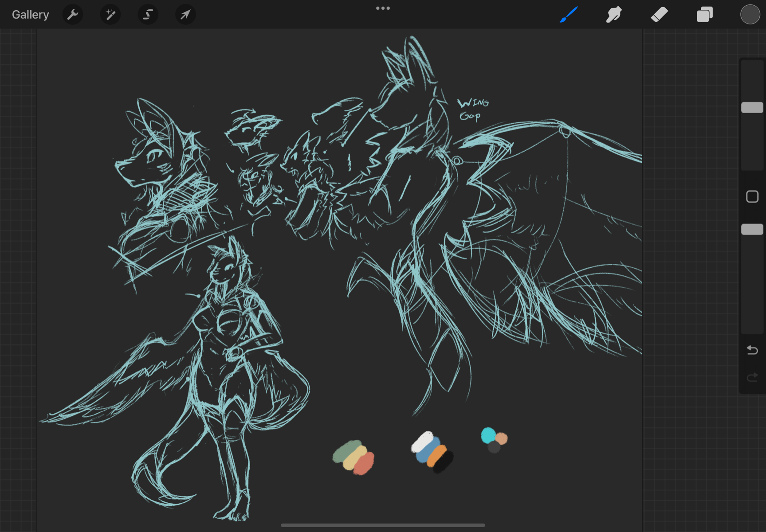Undo the last stroke

point(752,350)
